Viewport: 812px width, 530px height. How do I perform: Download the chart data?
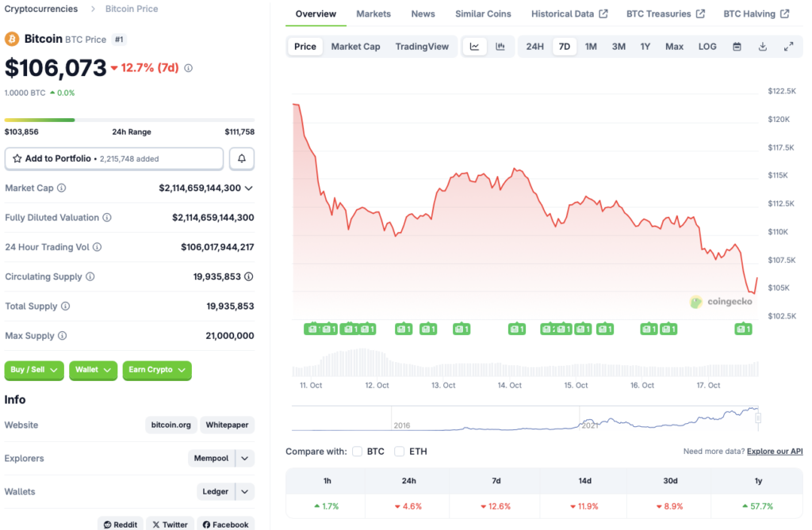(763, 47)
